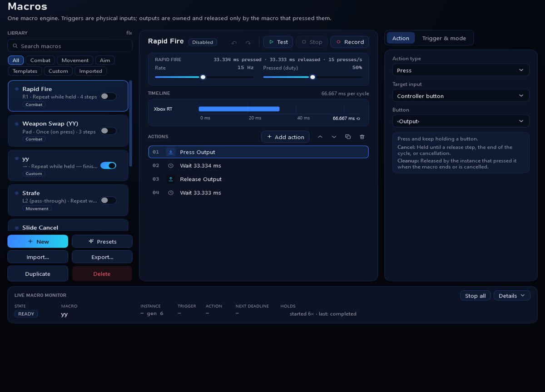
Task: Click the Xbox RT timeline bar
Action: [x=239, y=109]
